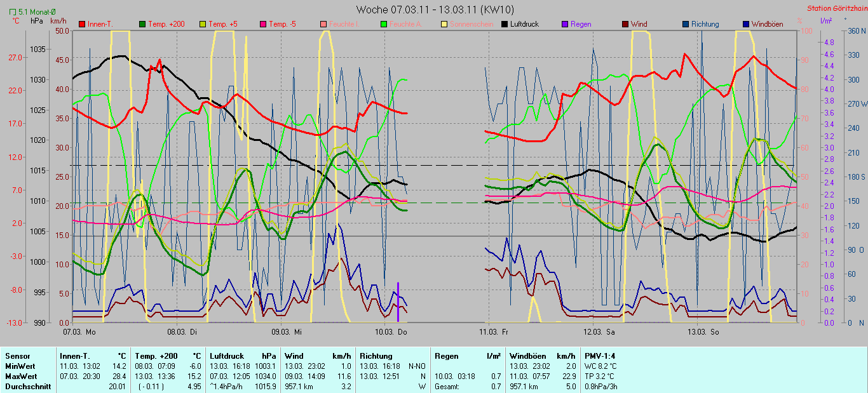The image size is (868, 393).
Task: Click the Station Göritzhain label
Action: coord(836,9)
